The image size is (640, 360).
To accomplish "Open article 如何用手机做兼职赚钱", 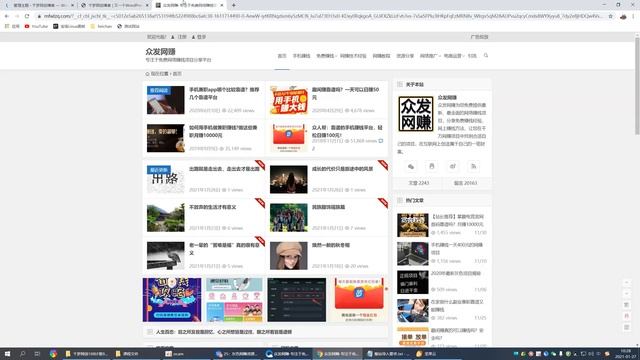I will [223, 131].
